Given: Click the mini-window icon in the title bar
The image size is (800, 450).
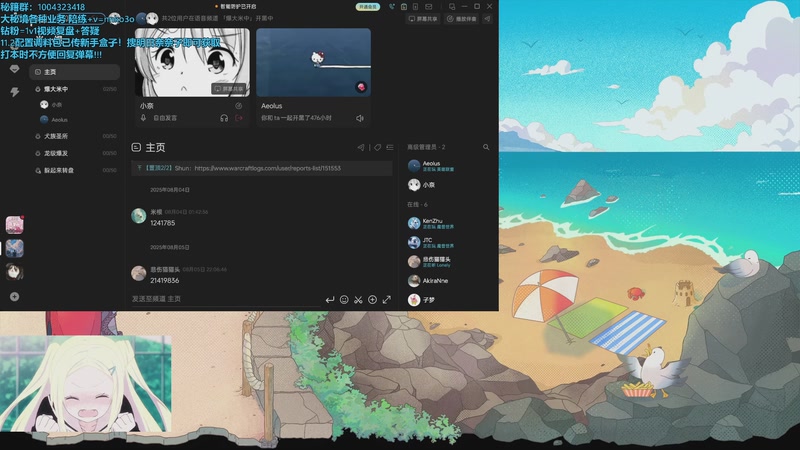Looking at the screenshot, I should pos(452,7).
